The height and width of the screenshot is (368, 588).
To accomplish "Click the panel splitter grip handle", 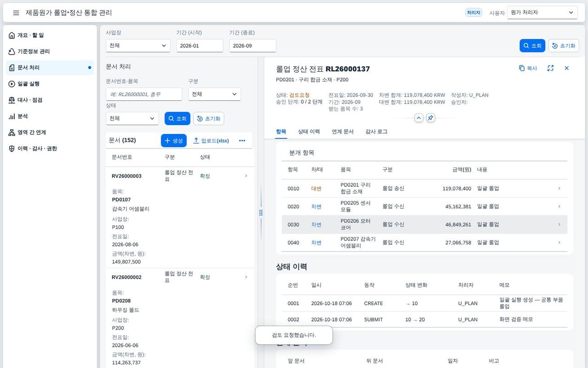I will tap(261, 213).
